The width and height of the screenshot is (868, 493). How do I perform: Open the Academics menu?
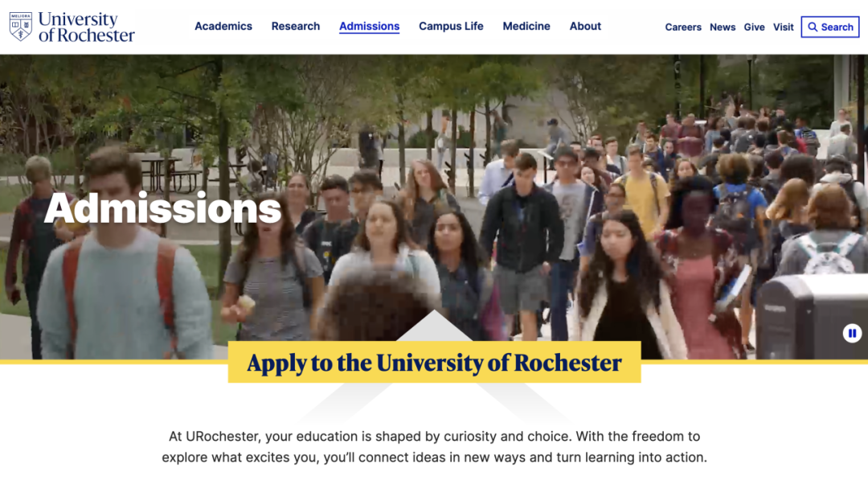click(x=223, y=26)
